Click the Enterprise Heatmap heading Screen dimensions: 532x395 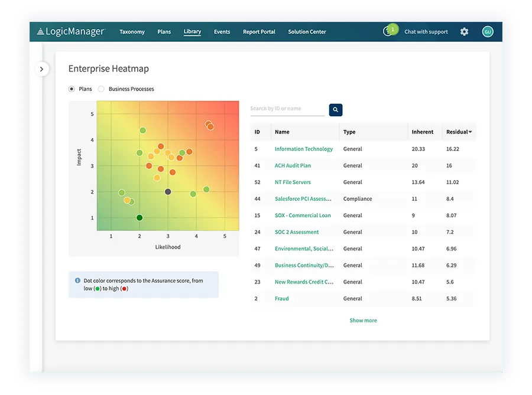pyautogui.click(x=109, y=68)
